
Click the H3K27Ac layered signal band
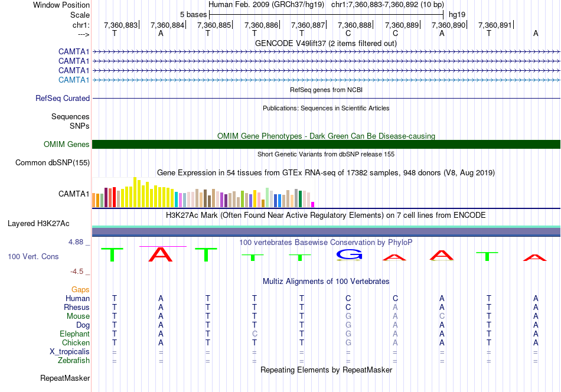point(326,231)
